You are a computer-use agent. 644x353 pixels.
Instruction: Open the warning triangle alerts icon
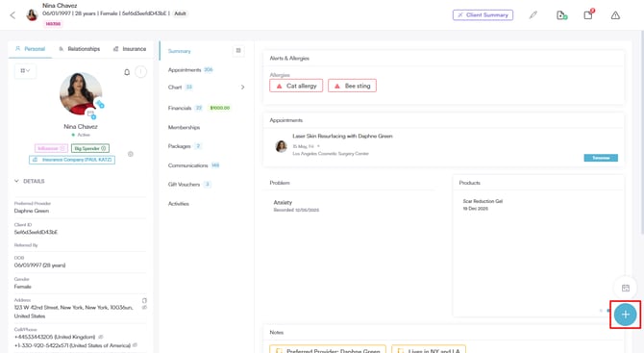(x=615, y=15)
